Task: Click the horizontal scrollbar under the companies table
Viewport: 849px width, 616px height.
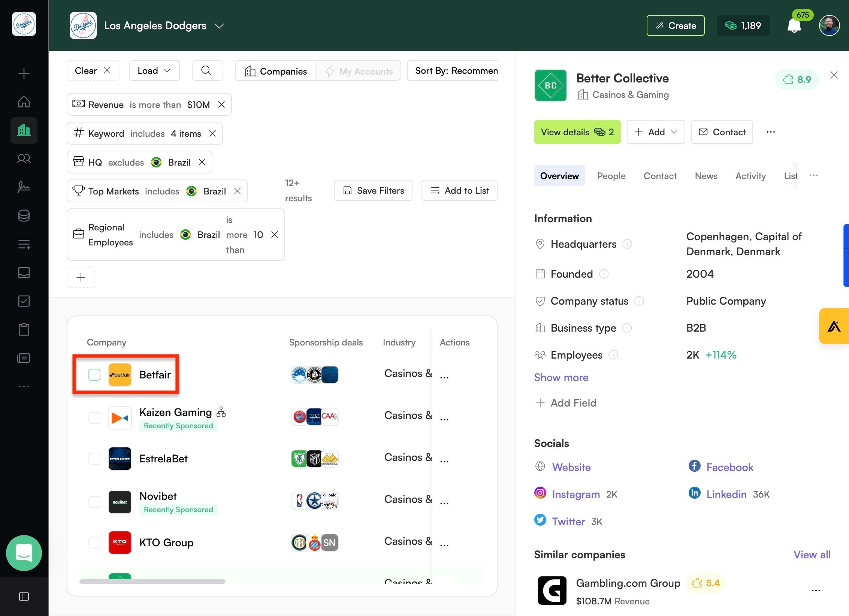Action: point(152,582)
